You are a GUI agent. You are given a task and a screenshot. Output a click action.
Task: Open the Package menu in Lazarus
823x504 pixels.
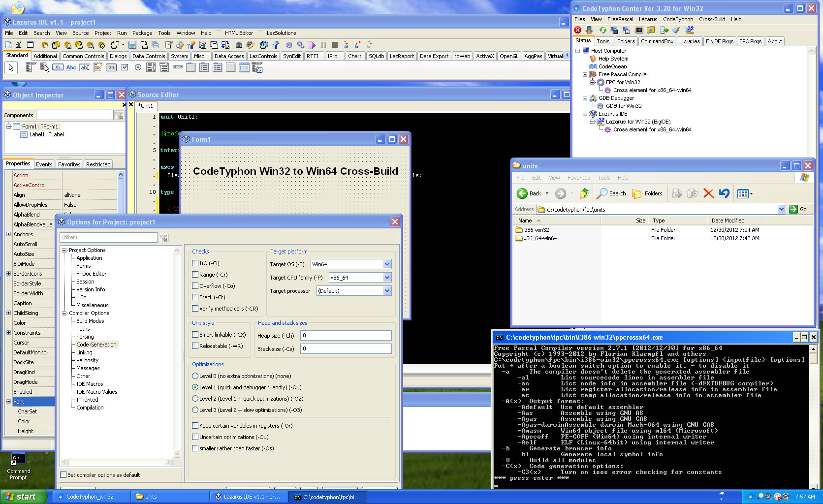(142, 33)
